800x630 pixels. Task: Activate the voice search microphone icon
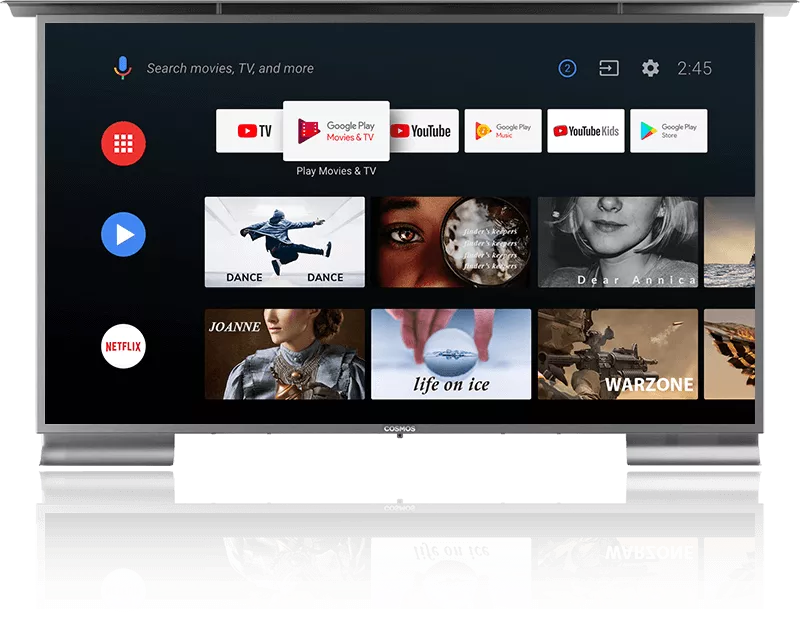tap(122, 68)
